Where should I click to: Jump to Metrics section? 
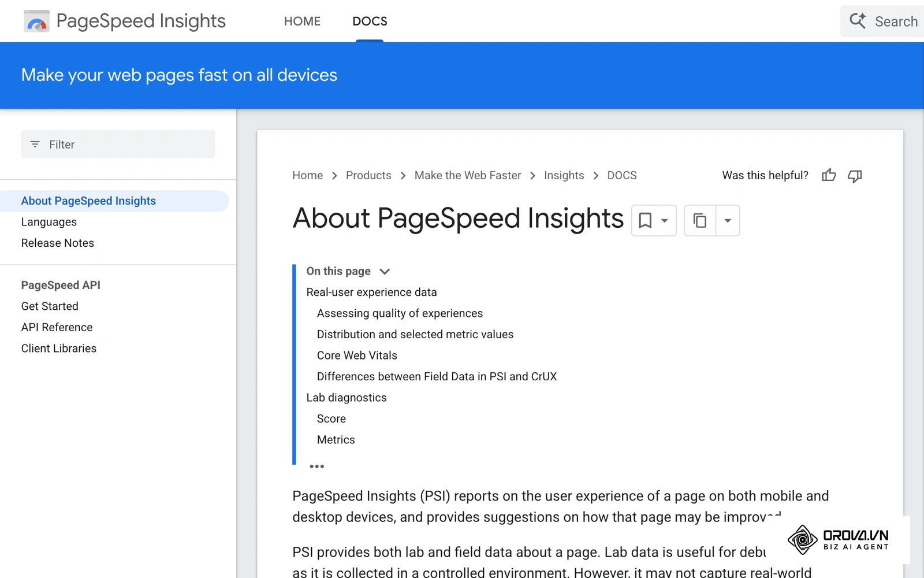[x=336, y=440]
